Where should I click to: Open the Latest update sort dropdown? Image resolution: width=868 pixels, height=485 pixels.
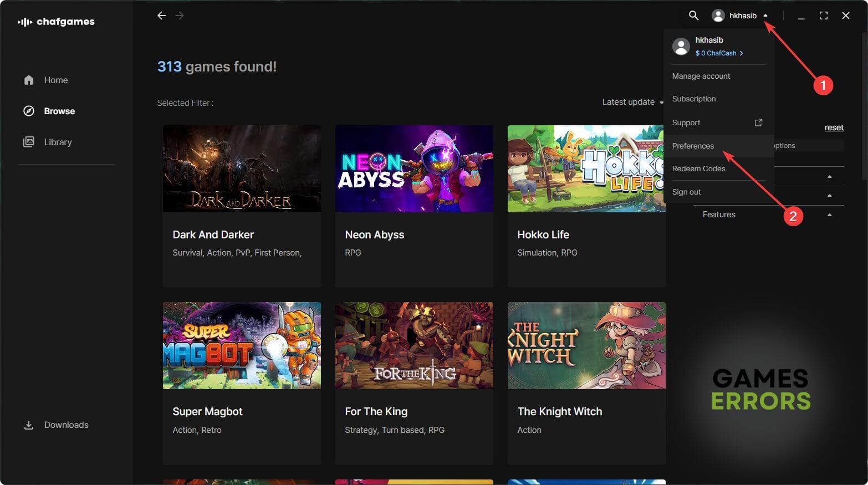coord(633,102)
